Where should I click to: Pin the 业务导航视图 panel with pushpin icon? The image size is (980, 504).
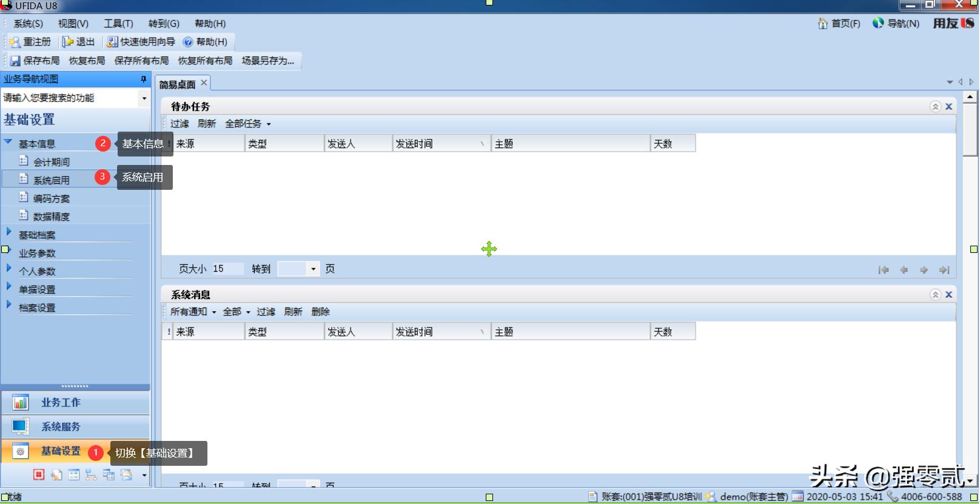point(143,79)
